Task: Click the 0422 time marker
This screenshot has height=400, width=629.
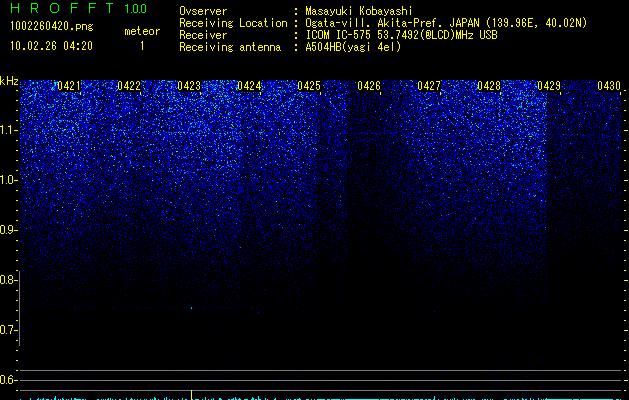Action: [129, 86]
